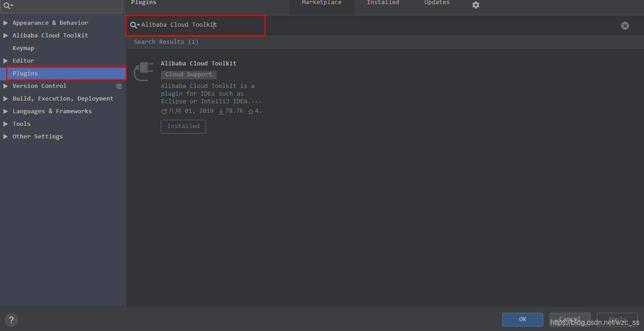This screenshot has width=644, height=331.
Task: Click the Version Control project-level copy icon
Action: click(x=119, y=86)
